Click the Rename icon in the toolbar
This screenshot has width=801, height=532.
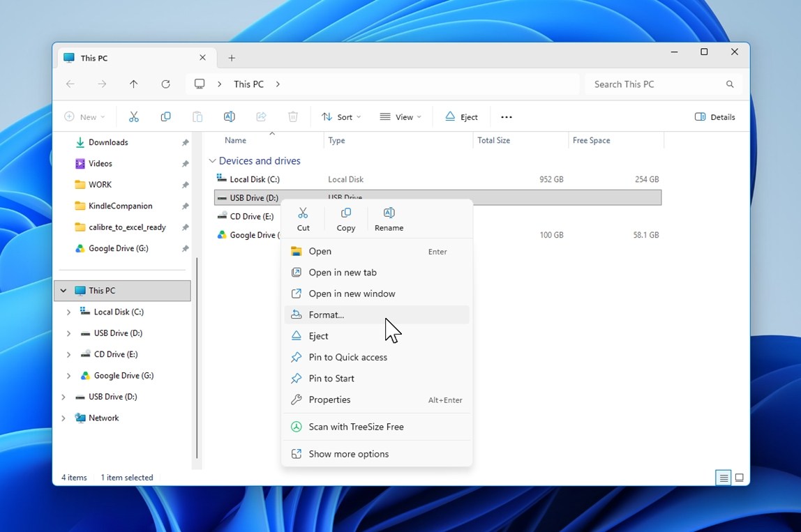pyautogui.click(x=230, y=117)
